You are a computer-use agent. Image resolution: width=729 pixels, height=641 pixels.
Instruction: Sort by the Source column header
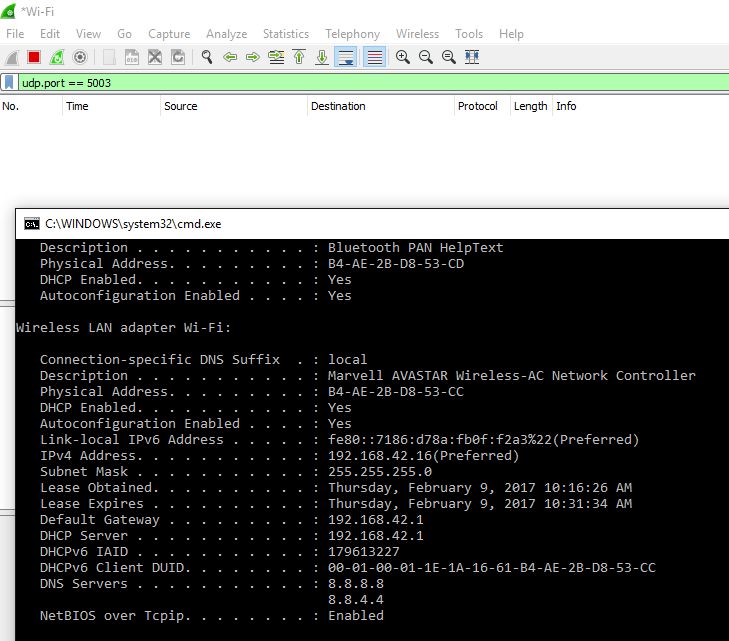coord(233,106)
